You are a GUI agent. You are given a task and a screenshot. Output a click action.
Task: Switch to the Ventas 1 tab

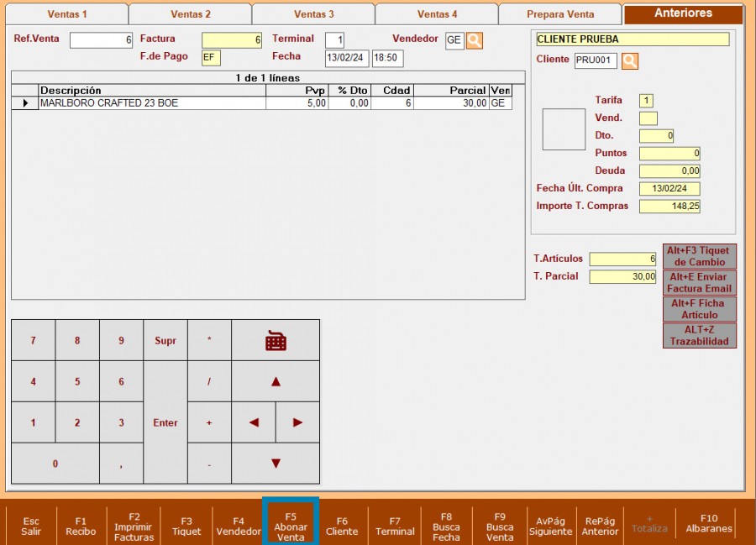(x=67, y=14)
